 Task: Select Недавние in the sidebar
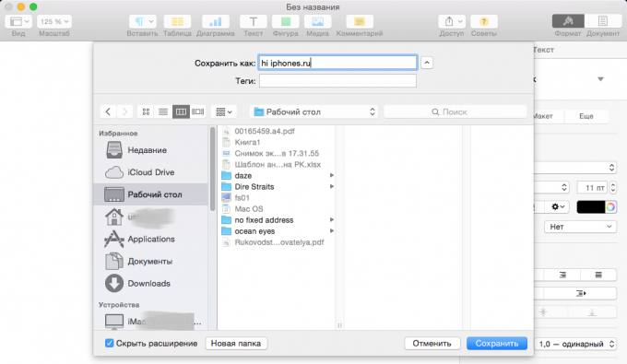tap(150, 150)
